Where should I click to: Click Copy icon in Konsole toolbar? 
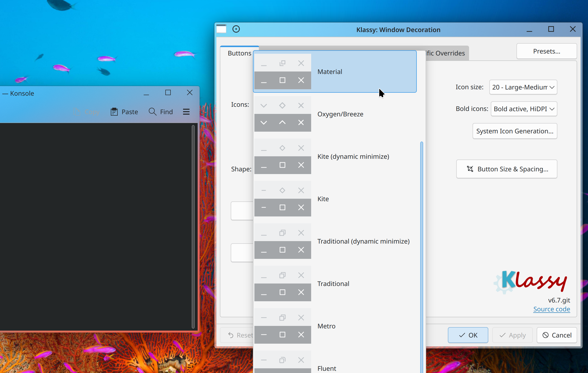coord(77,112)
